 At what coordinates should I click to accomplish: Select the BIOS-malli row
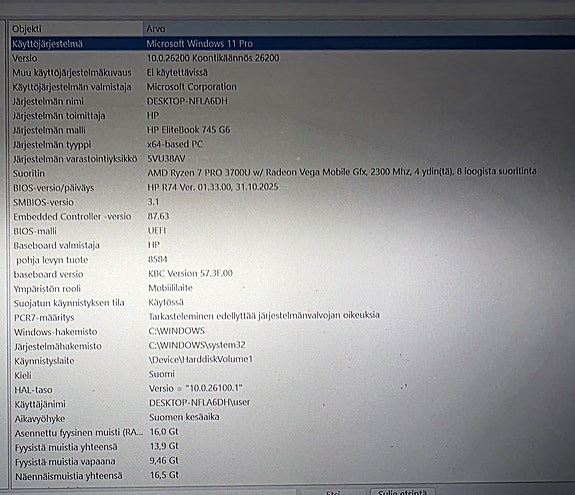click(x=293, y=231)
